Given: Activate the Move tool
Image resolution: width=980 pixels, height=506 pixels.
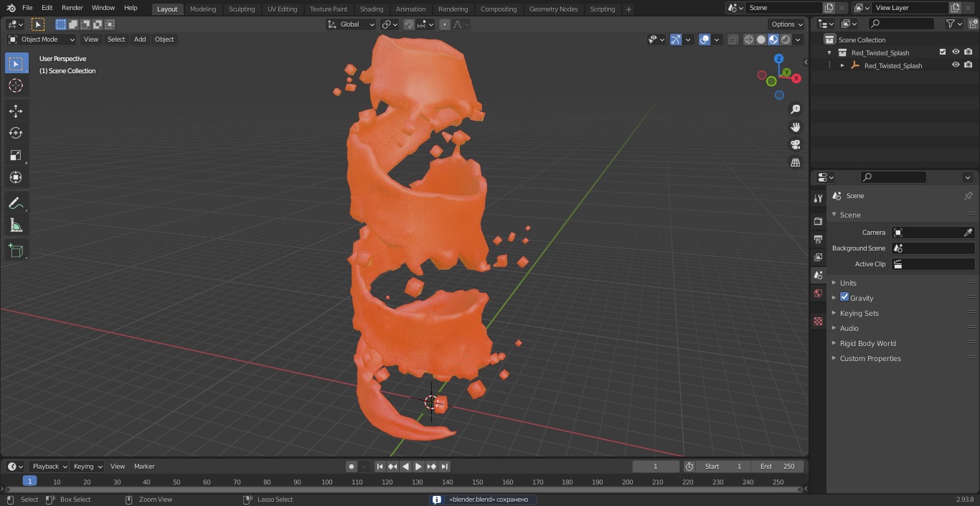Looking at the screenshot, I should [16, 111].
